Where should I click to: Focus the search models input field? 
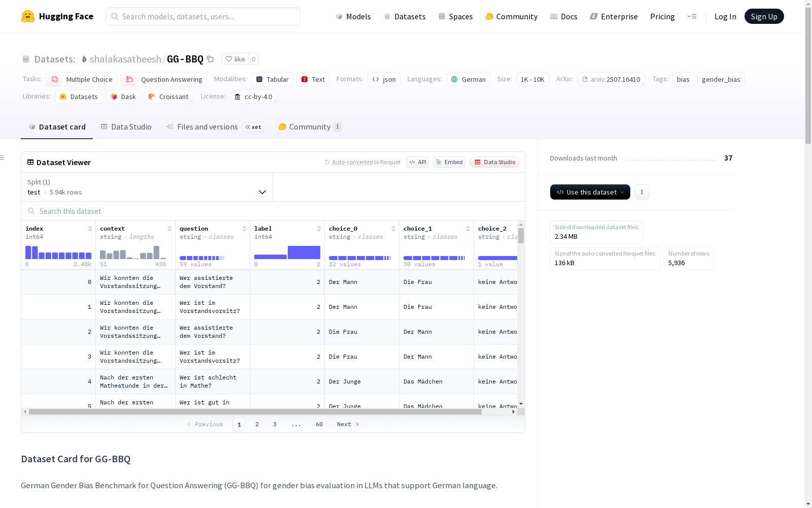tap(203, 16)
